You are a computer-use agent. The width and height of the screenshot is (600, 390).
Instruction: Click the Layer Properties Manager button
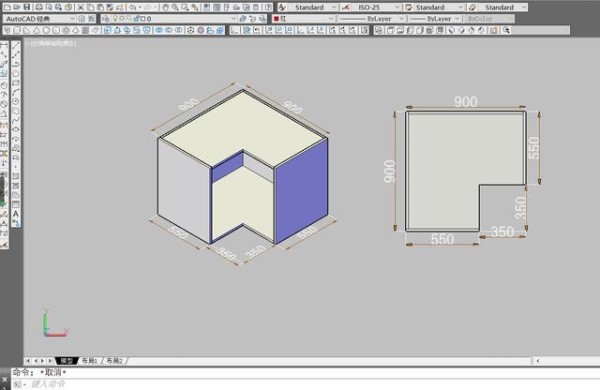click(x=106, y=18)
